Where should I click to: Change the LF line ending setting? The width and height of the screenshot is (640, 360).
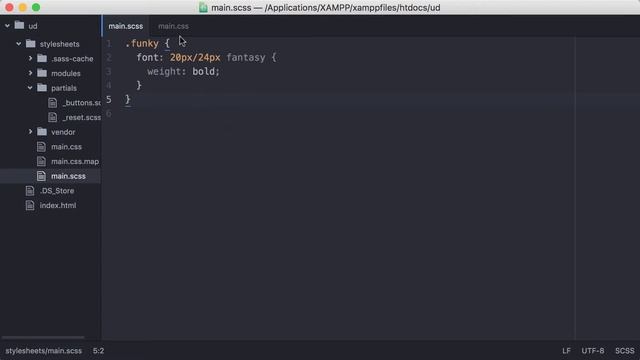[x=566, y=351]
